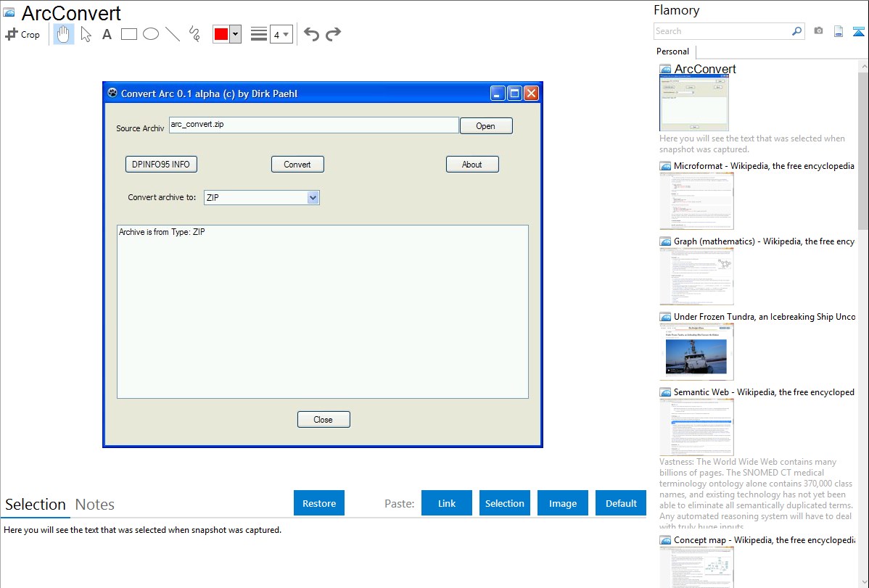Screen dimensions: 869x588
Task: Click the red color swatch
Action: pos(221,34)
